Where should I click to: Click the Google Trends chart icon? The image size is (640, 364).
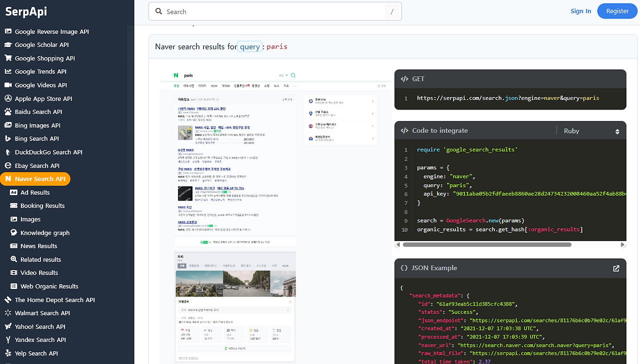pos(8,71)
